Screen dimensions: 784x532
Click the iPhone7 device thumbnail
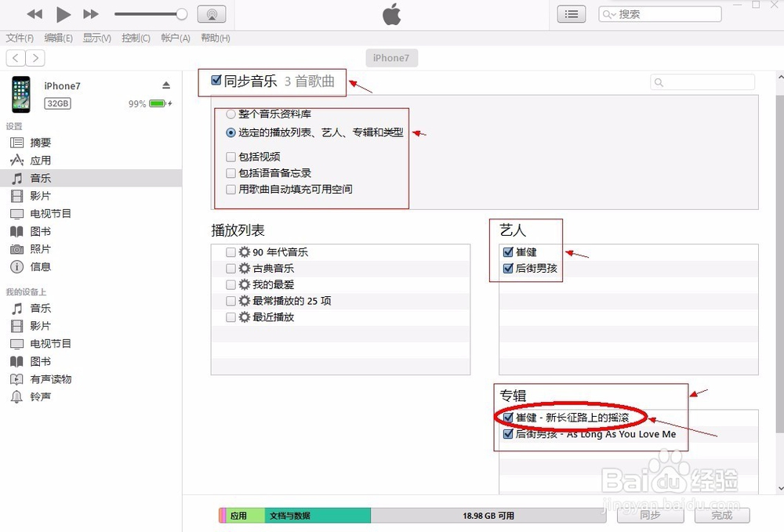[x=21, y=94]
